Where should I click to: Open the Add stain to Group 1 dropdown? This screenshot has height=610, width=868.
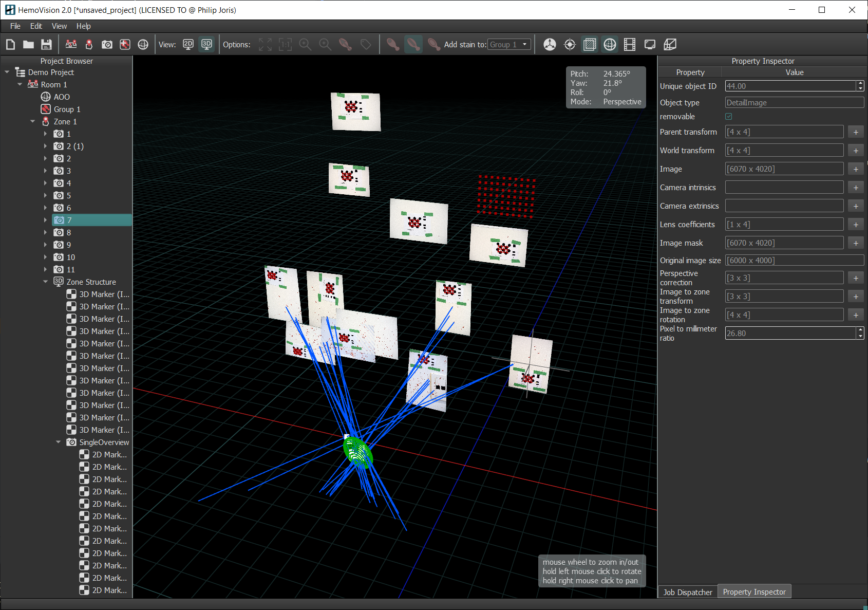(x=509, y=45)
